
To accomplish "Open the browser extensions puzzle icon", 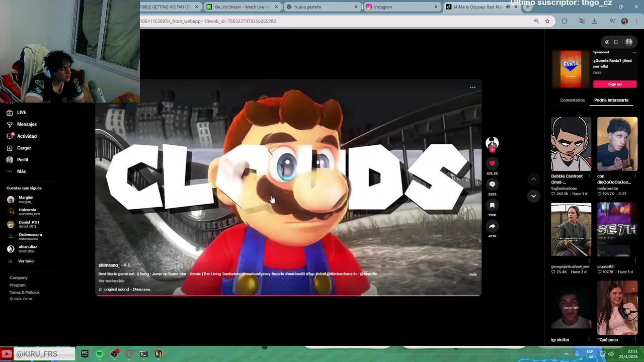I will [x=564, y=21].
